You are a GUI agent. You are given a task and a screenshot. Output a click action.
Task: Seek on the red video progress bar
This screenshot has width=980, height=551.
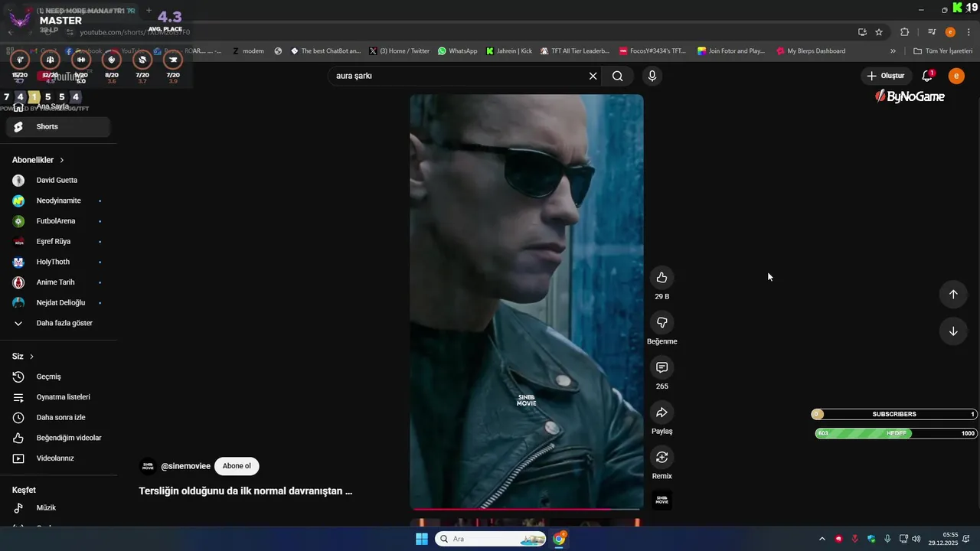pos(527,509)
